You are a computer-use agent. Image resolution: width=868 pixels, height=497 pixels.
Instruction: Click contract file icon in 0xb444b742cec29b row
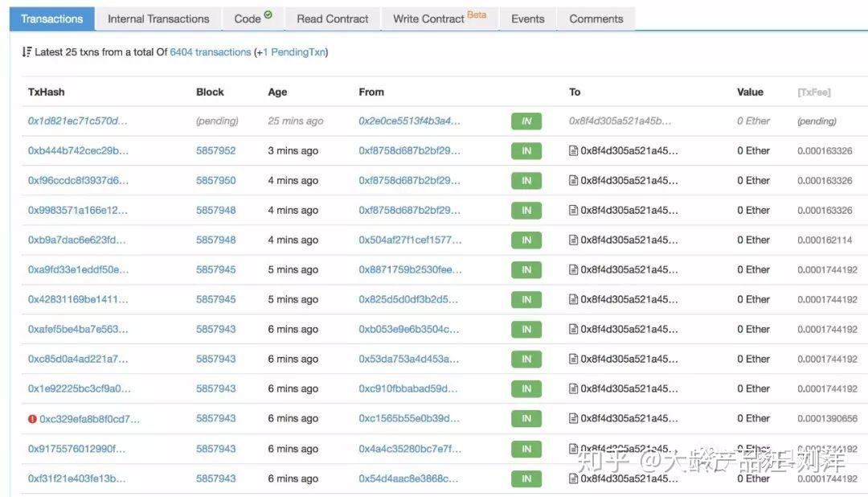(573, 151)
